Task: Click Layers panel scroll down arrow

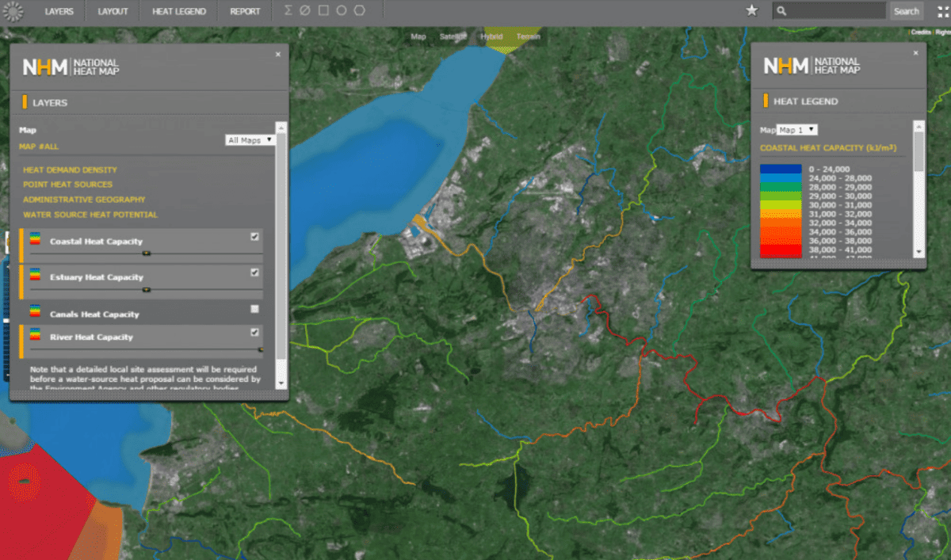Action: (x=281, y=383)
